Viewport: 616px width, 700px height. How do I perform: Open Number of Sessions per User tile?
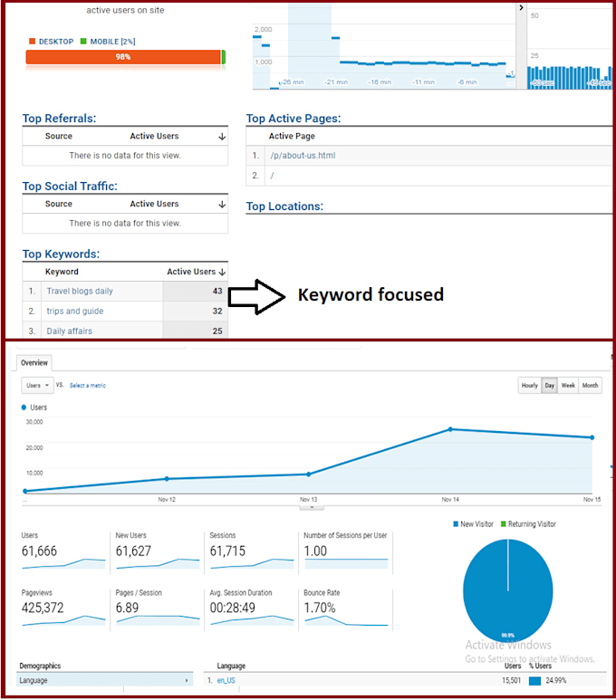coord(346,551)
